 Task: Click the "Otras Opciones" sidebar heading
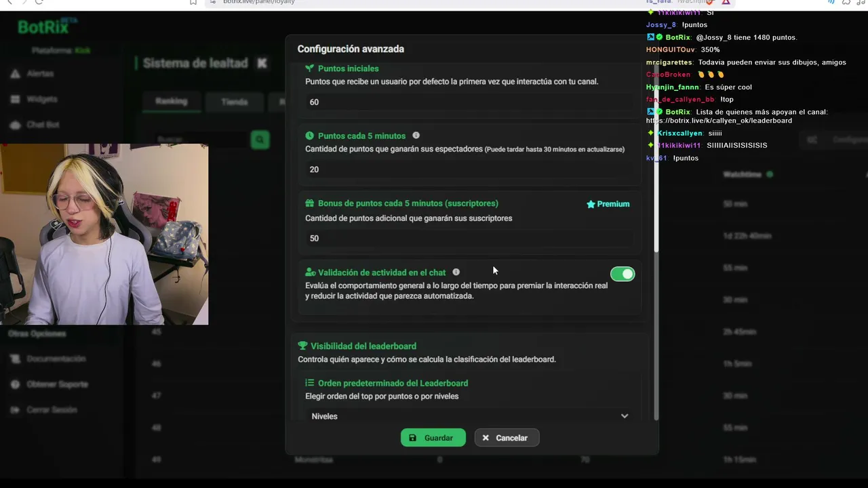coord(37,333)
